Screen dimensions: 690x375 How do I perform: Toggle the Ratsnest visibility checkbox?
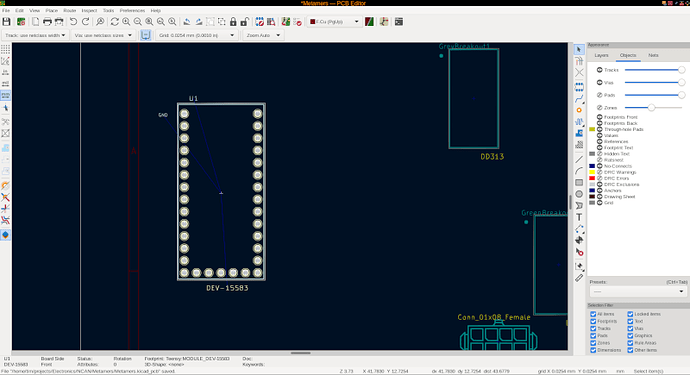click(599, 160)
